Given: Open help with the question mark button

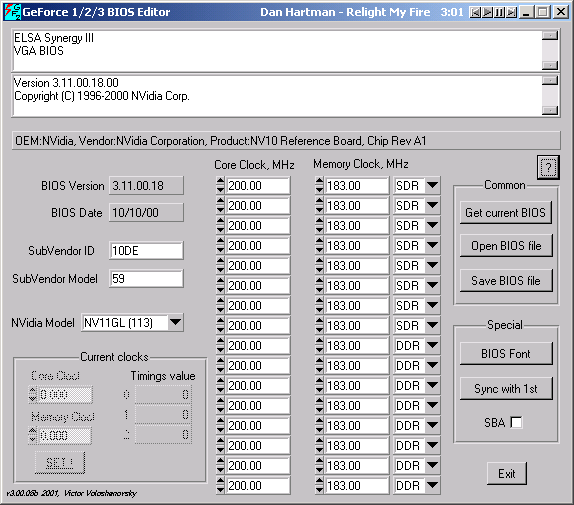Looking at the screenshot, I should coord(548,167).
